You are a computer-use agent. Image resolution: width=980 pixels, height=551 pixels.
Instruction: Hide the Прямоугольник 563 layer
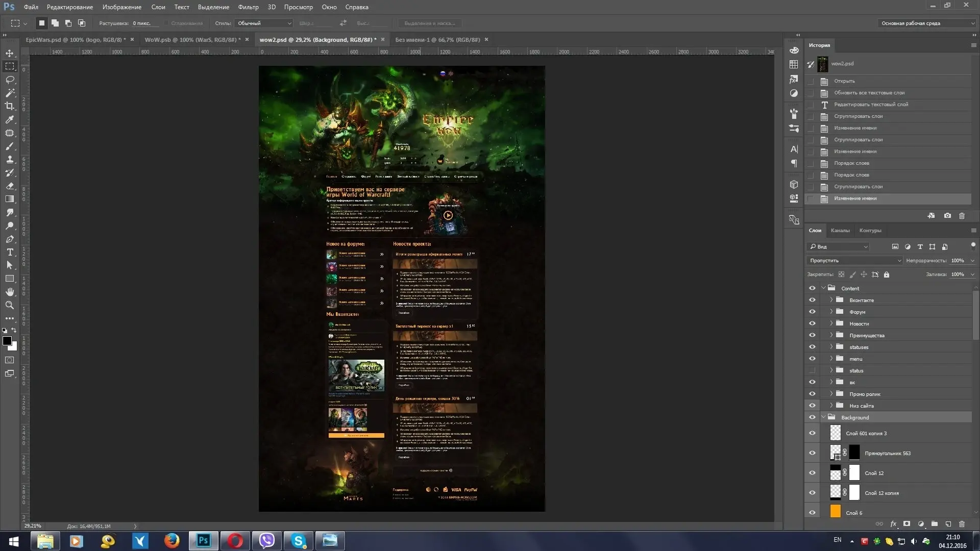pos(812,453)
